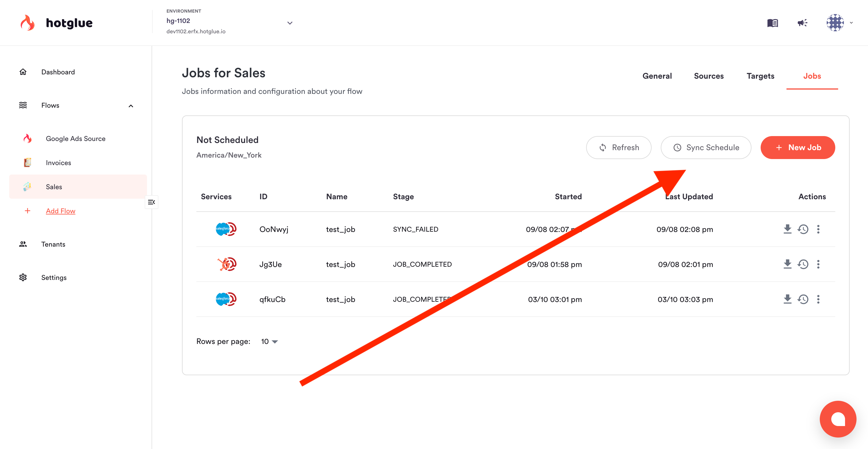Screen dimensions: 868x449
Task: Select the Invoices flow in sidebar
Action: tap(58, 163)
